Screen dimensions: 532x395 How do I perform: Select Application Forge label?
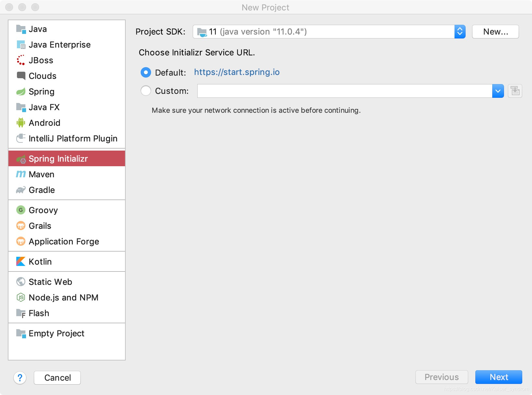[x=64, y=241]
